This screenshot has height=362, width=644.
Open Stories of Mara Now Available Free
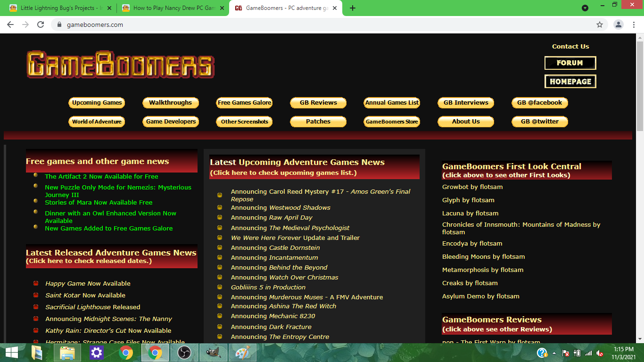coord(99,203)
